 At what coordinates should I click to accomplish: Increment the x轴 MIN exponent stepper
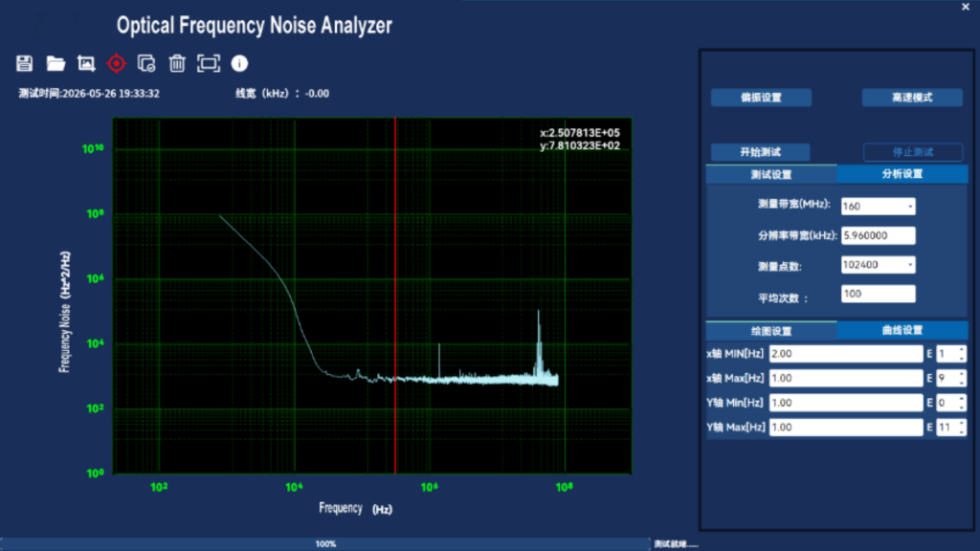[961, 350]
